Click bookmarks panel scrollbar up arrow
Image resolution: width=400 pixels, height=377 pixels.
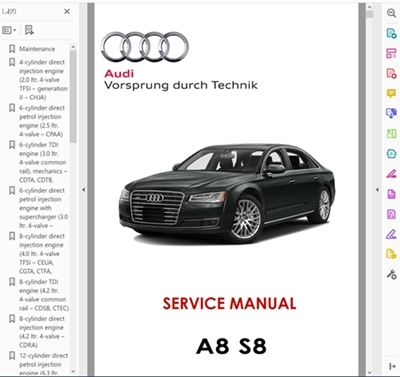(x=73, y=47)
